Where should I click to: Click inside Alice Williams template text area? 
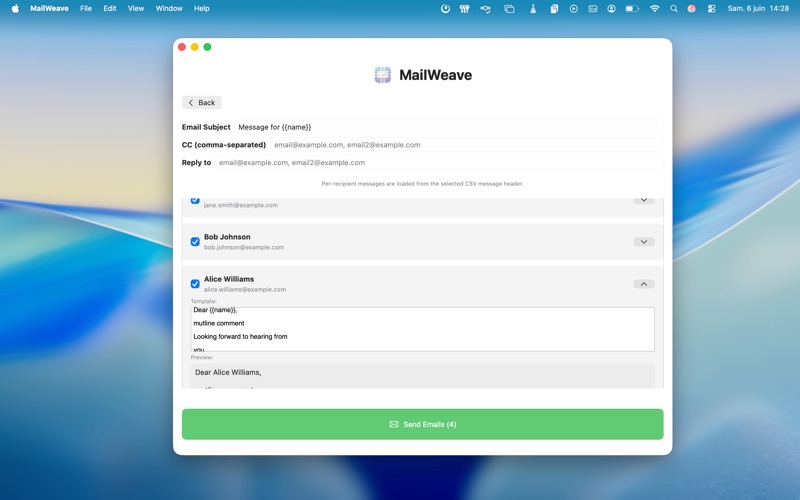click(422, 329)
